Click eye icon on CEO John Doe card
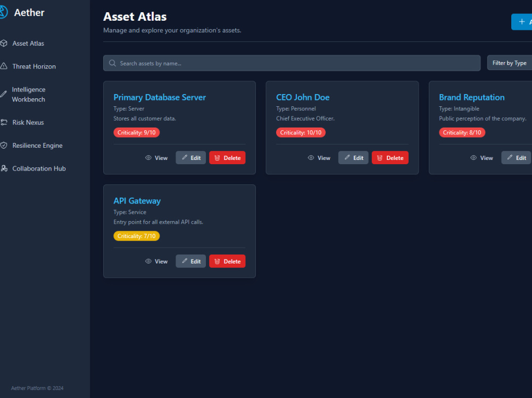The width and height of the screenshot is (532, 398). click(311, 158)
